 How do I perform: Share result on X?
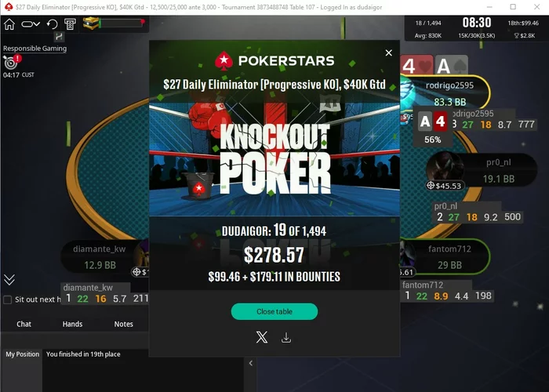[261, 337]
